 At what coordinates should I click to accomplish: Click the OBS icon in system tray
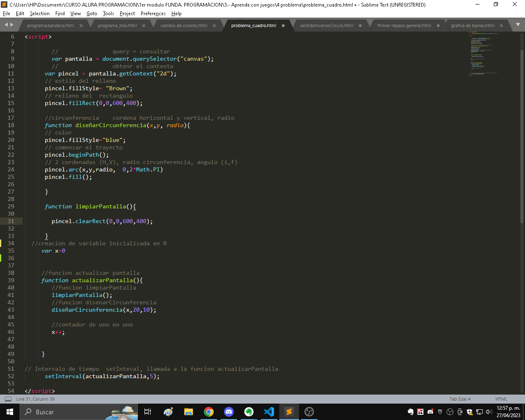[x=450, y=412]
